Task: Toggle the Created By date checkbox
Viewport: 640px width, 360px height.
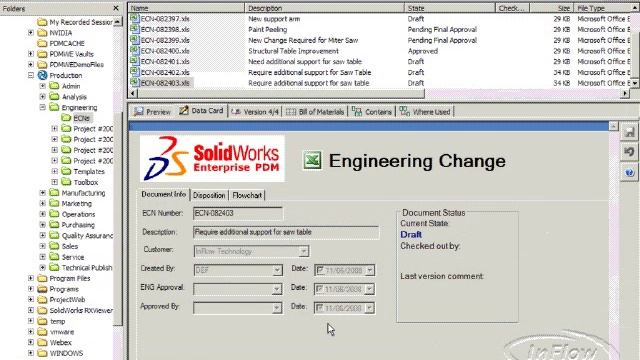Action: [x=320, y=270]
